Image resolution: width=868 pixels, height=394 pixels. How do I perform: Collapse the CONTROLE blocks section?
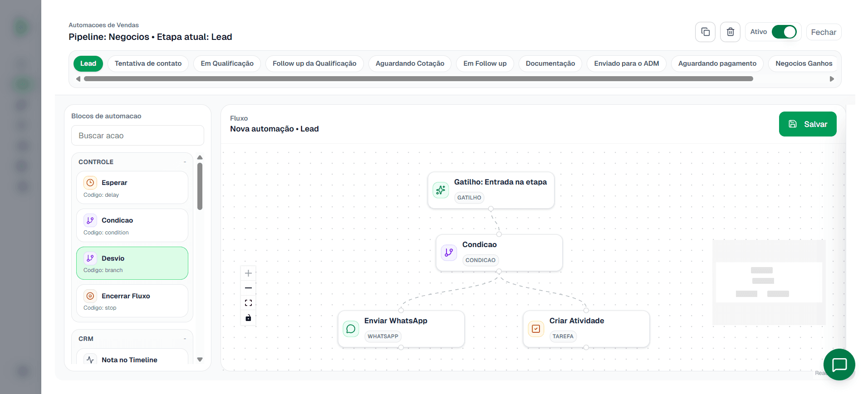click(185, 162)
